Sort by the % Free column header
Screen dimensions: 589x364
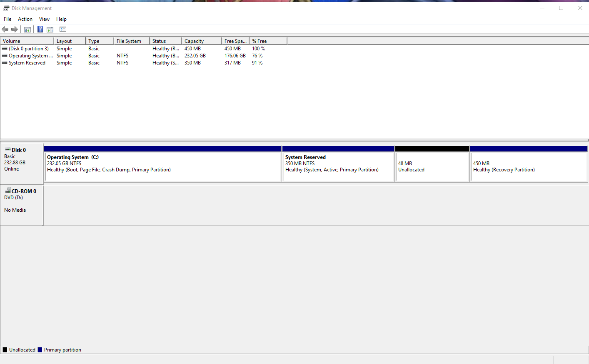[x=268, y=41]
